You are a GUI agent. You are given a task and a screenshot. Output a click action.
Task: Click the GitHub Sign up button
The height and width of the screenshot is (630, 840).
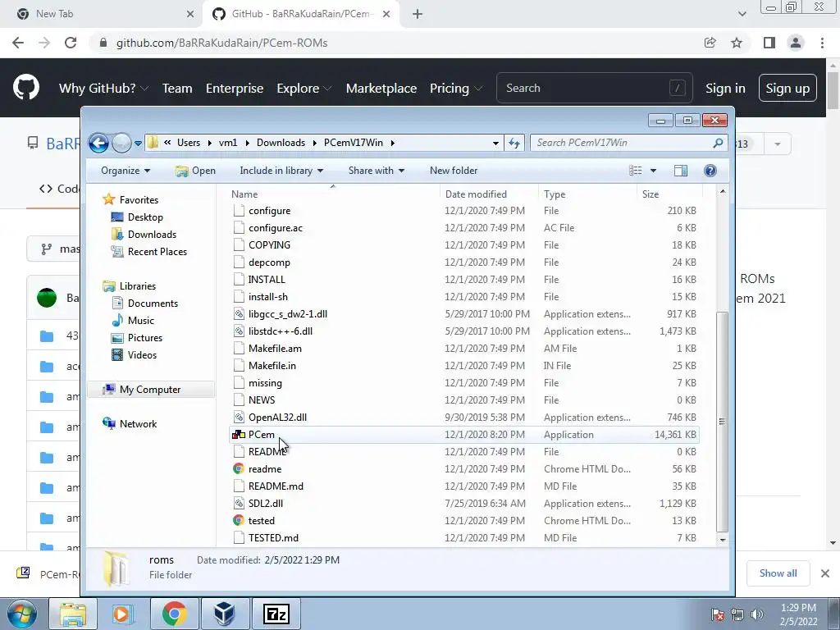pyautogui.click(x=787, y=88)
